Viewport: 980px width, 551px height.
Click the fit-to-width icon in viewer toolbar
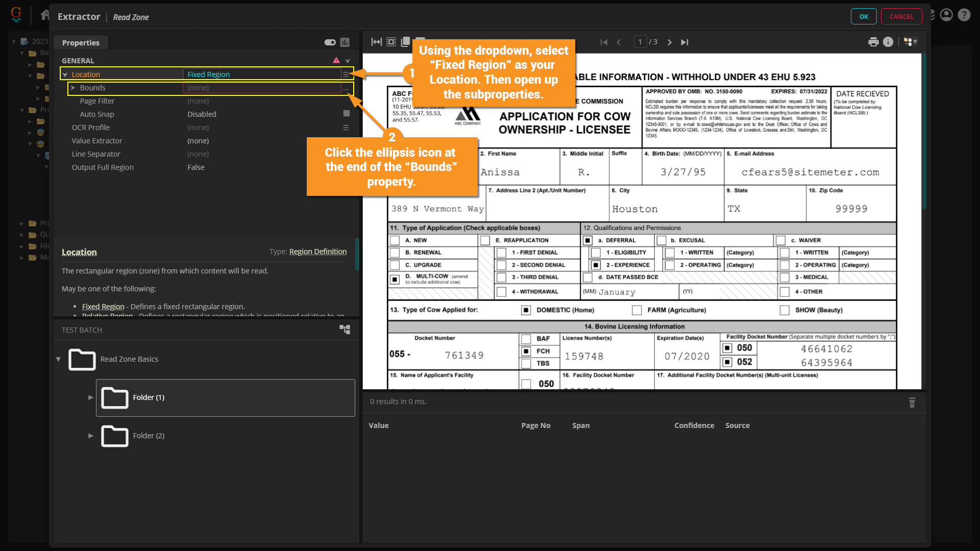[376, 42]
